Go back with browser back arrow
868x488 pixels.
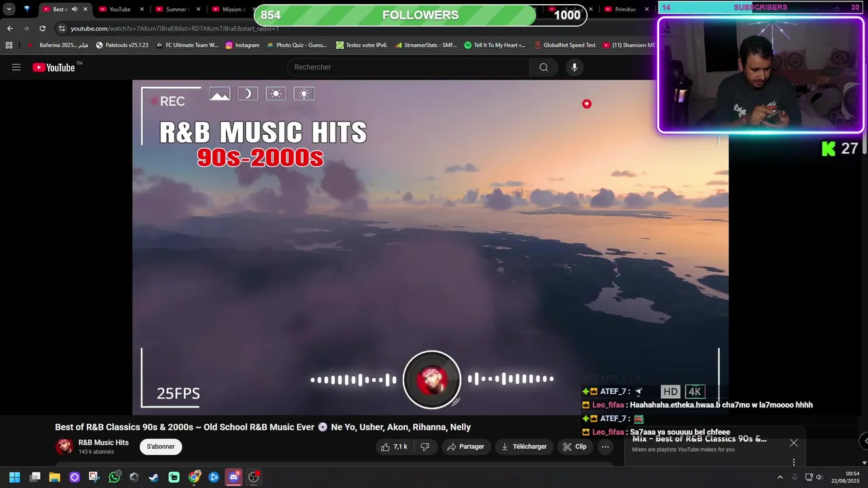9,28
